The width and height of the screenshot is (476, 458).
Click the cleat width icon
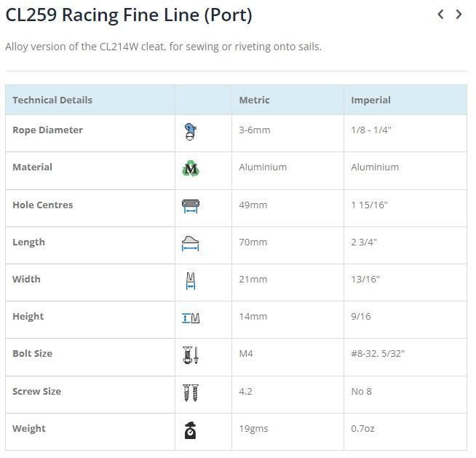coord(191,280)
